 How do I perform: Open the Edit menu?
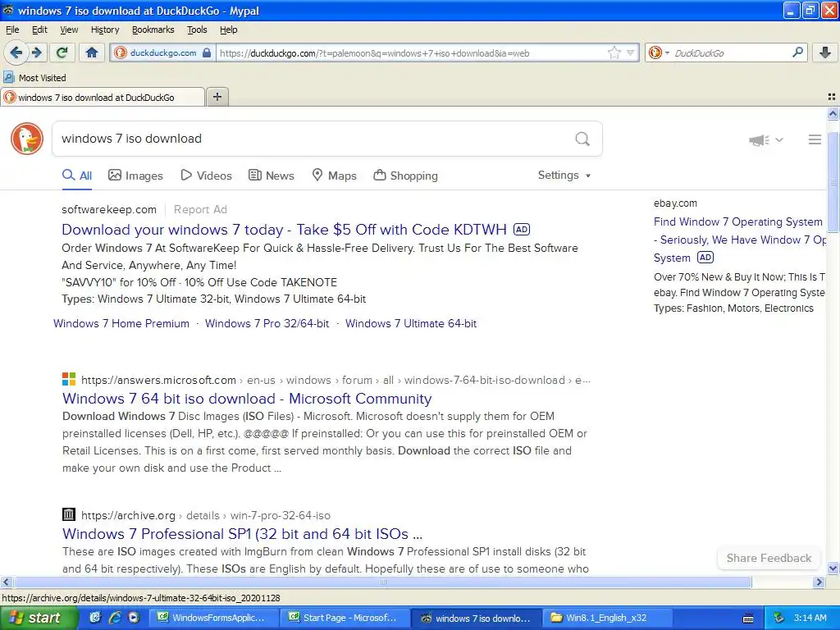[x=39, y=30]
